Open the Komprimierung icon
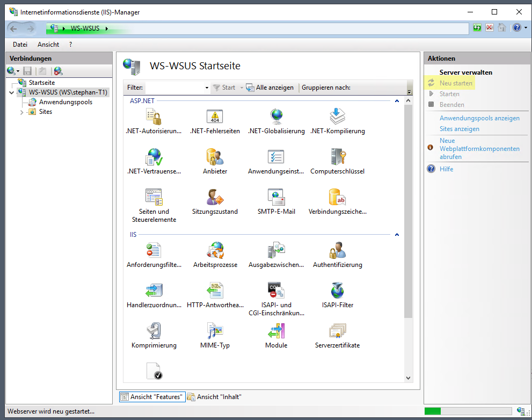The width and height of the screenshot is (532, 420). [x=154, y=331]
